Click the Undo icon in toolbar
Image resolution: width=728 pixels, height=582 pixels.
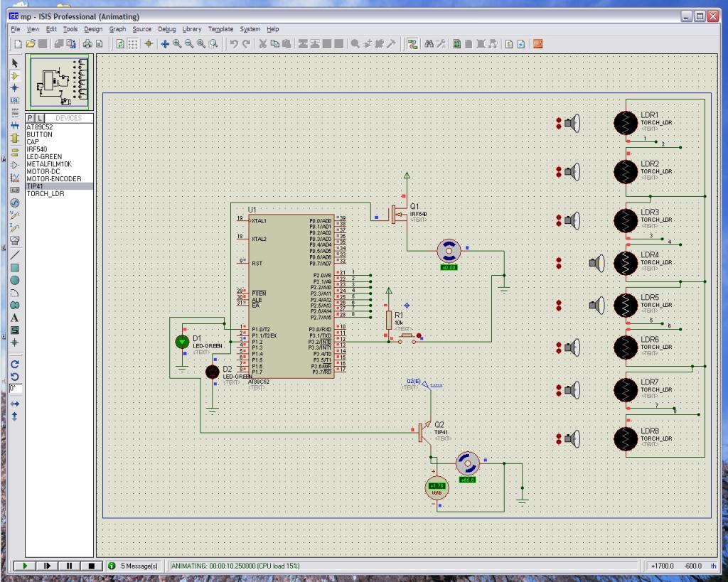[x=234, y=43]
